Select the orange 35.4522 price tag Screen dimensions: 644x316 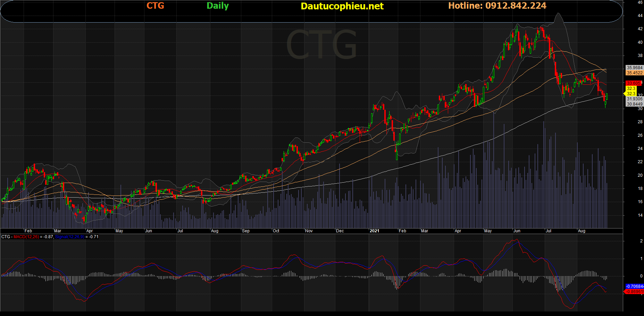tap(634, 73)
